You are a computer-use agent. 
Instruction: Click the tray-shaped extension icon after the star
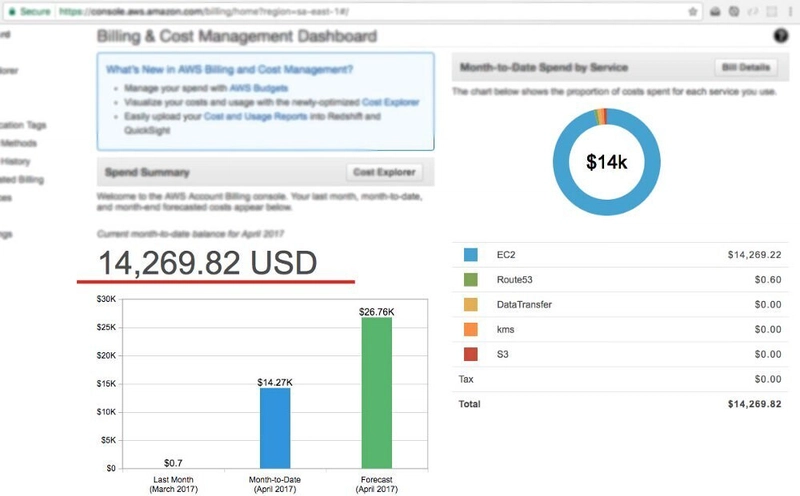tap(715, 11)
